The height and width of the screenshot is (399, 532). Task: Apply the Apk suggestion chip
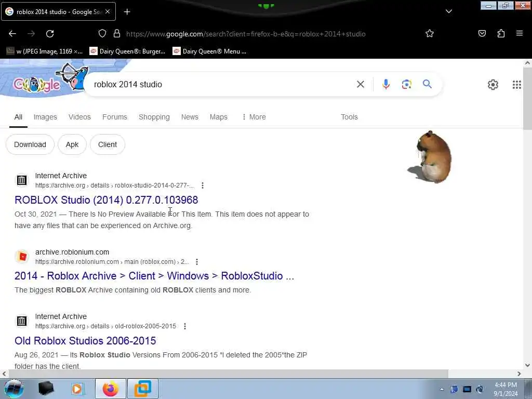click(72, 144)
